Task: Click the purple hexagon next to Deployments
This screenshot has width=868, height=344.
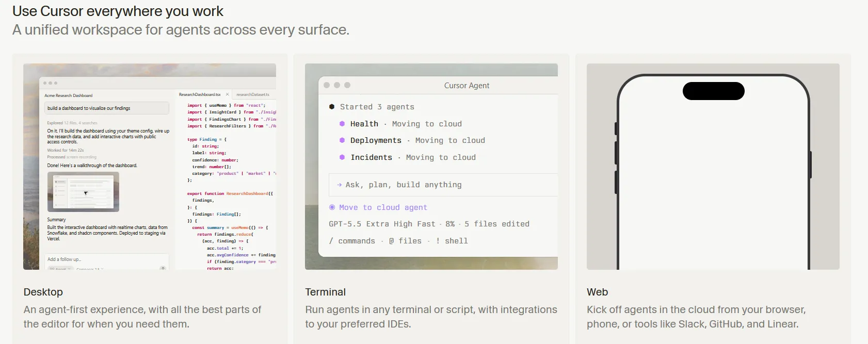Action: click(x=342, y=140)
